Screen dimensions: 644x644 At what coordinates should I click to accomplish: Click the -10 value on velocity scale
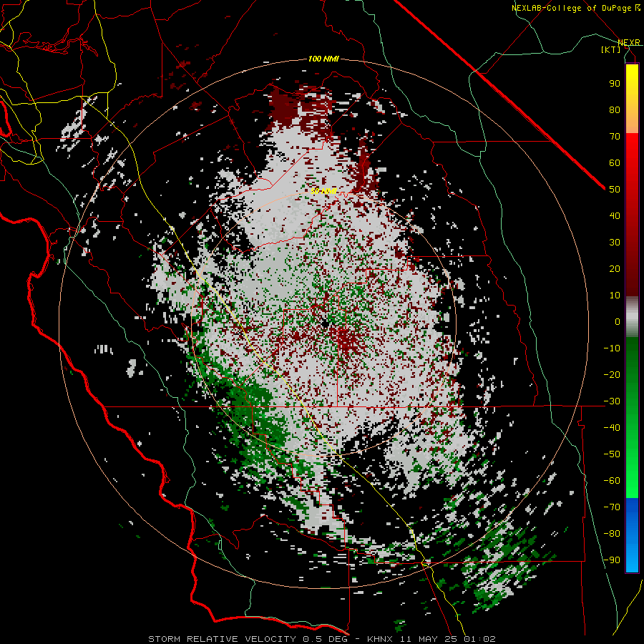point(612,348)
